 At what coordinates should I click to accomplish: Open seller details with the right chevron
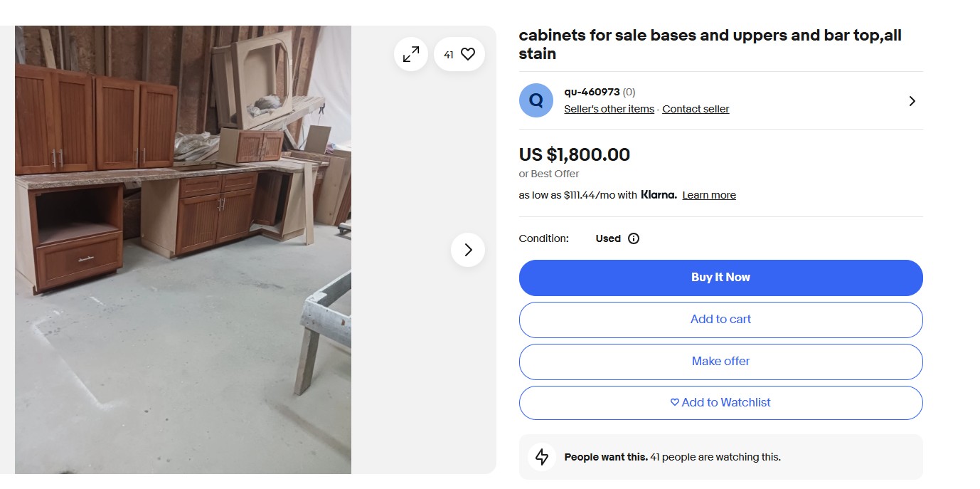click(x=912, y=101)
